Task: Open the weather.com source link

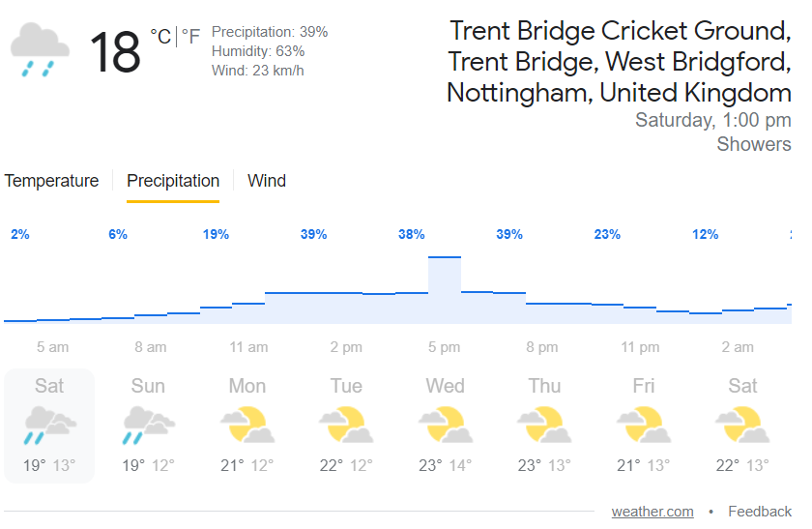Action: point(652,512)
